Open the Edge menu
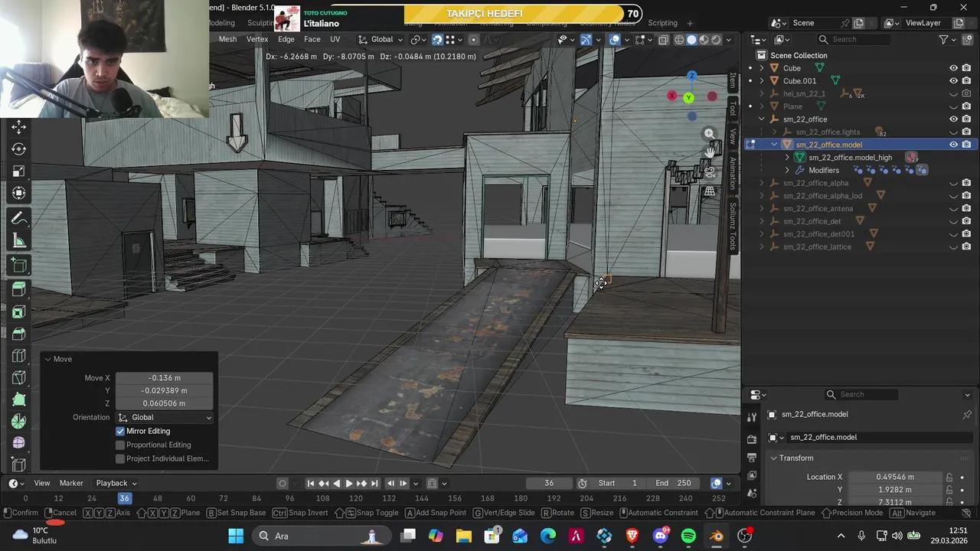980x551 pixels. pos(286,40)
